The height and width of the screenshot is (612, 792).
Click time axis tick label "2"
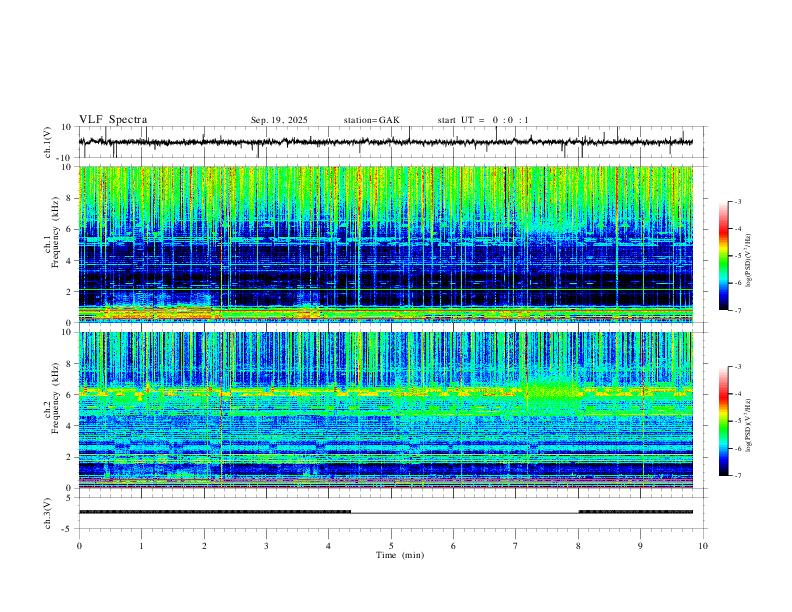point(204,546)
